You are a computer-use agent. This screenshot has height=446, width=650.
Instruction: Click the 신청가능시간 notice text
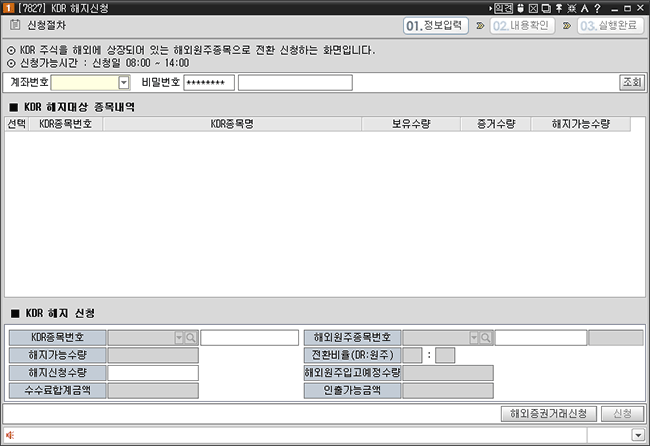104,63
